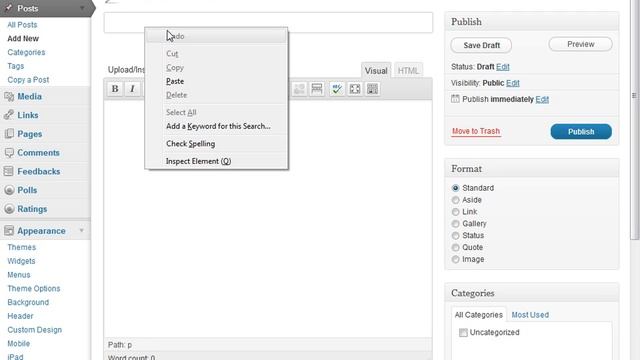The height and width of the screenshot is (360, 640).
Task: Toggle bold formatting in editor toolbar
Action: [115, 89]
